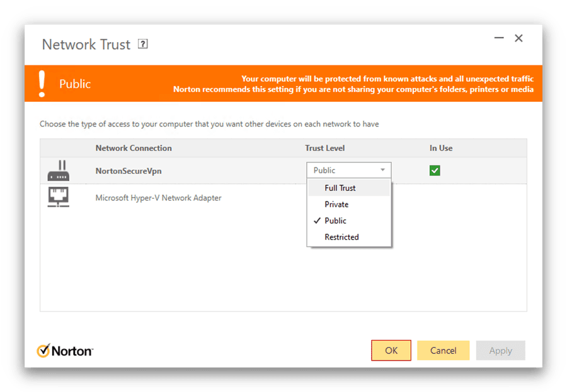
Task: Select Private trust level option
Action: click(x=336, y=204)
